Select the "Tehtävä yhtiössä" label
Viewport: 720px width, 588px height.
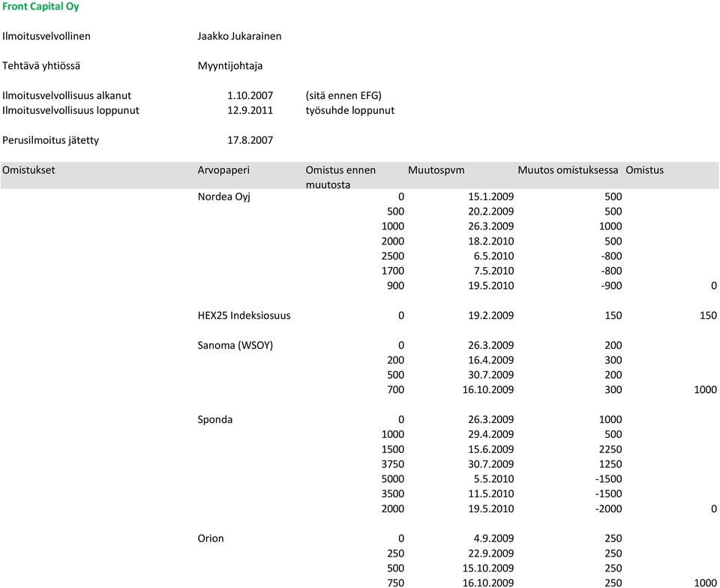[41, 66]
